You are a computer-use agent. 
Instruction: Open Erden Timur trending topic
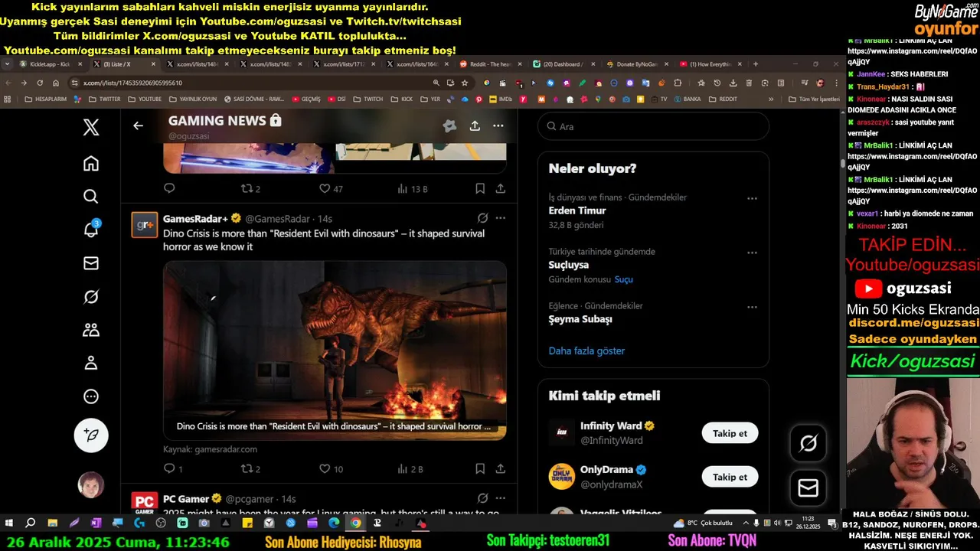tap(577, 210)
